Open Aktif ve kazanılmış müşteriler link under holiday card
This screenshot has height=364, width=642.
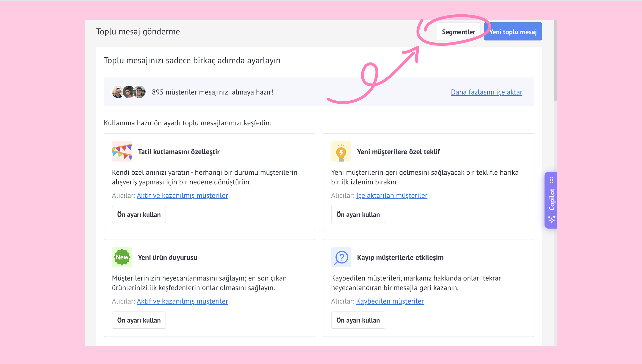[182, 195]
